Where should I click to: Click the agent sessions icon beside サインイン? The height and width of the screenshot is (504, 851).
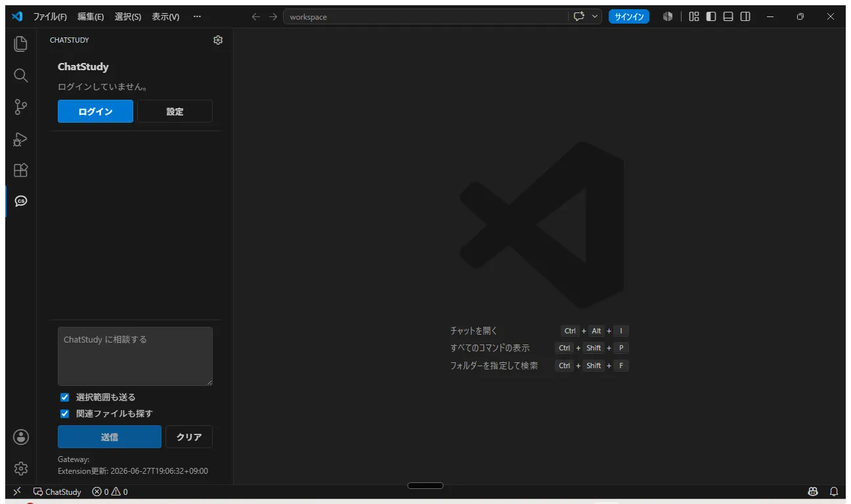coord(668,17)
